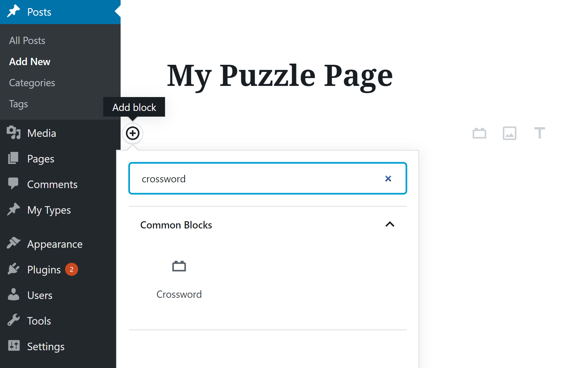Open the Appearance menu
The width and height of the screenshot is (588, 368).
pyautogui.click(x=55, y=244)
